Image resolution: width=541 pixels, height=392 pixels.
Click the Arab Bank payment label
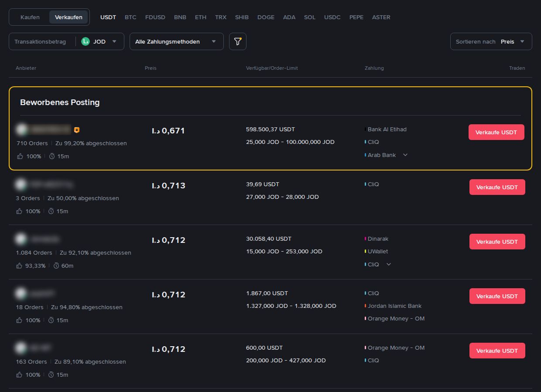(382, 155)
